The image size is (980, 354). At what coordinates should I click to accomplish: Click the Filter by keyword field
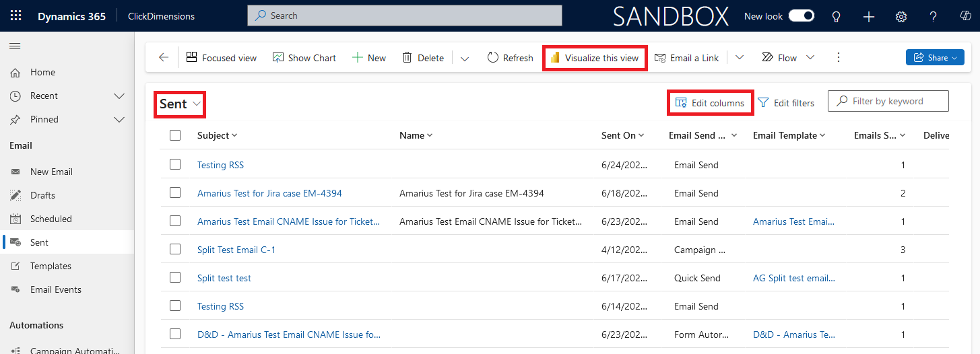pyautogui.click(x=888, y=101)
